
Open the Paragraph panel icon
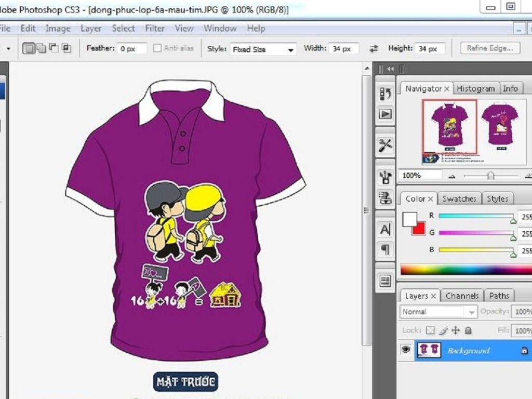385,249
